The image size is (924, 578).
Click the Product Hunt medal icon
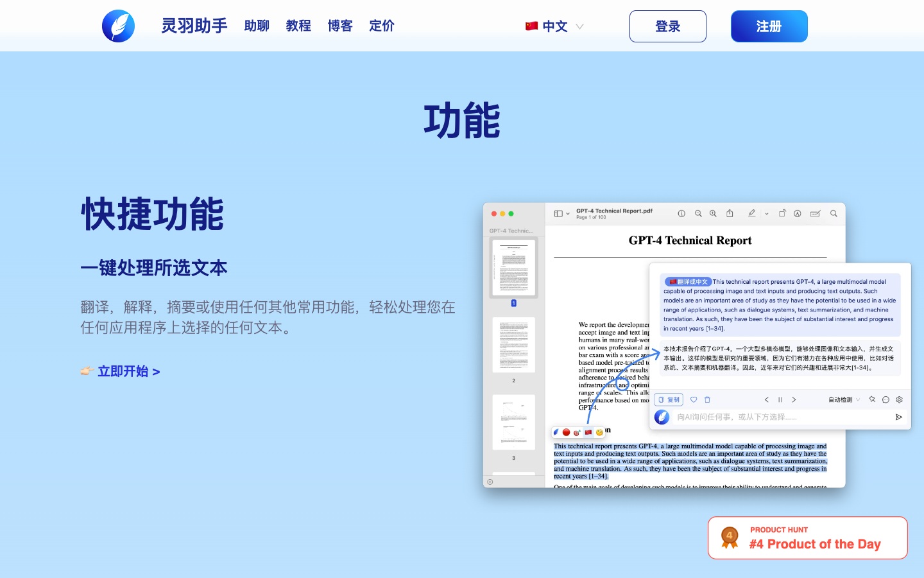click(x=730, y=538)
